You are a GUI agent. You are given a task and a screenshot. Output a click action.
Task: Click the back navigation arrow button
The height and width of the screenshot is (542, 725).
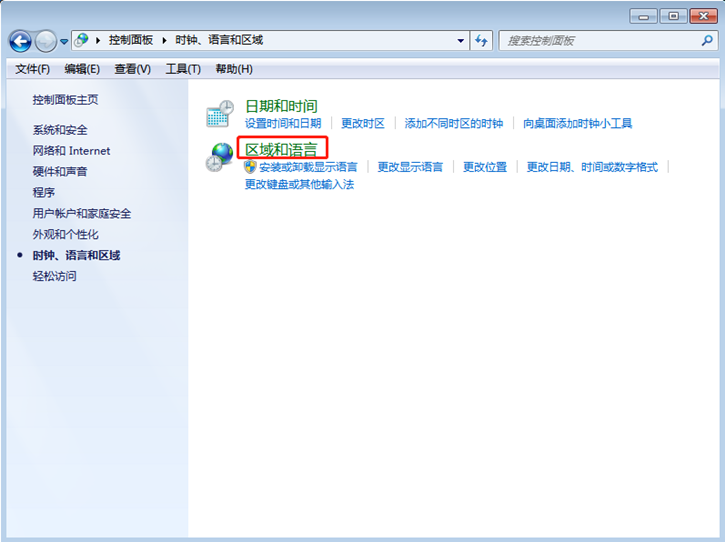pyautogui.click(x=20, y=41)
